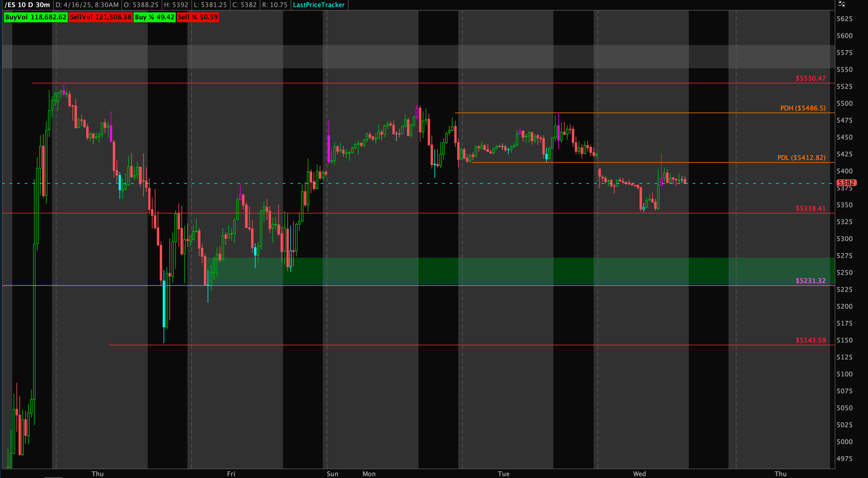Click the $5143.59 red level label
This screenshot has width=868, height=478.
(x=810, y=340)
